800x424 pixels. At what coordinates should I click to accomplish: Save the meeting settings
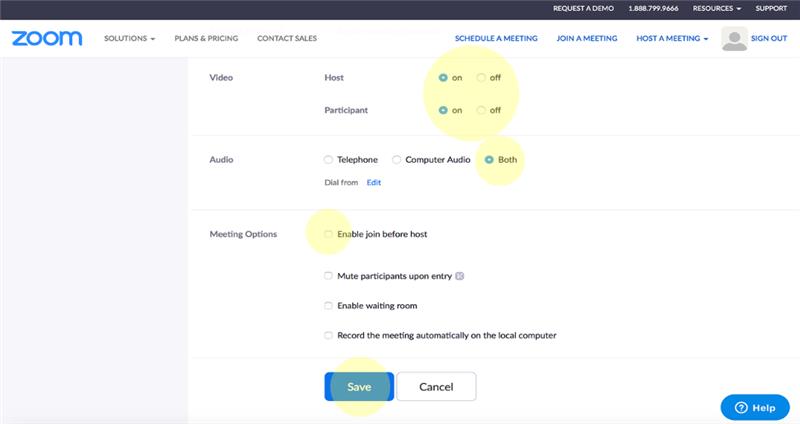point(359,386)
